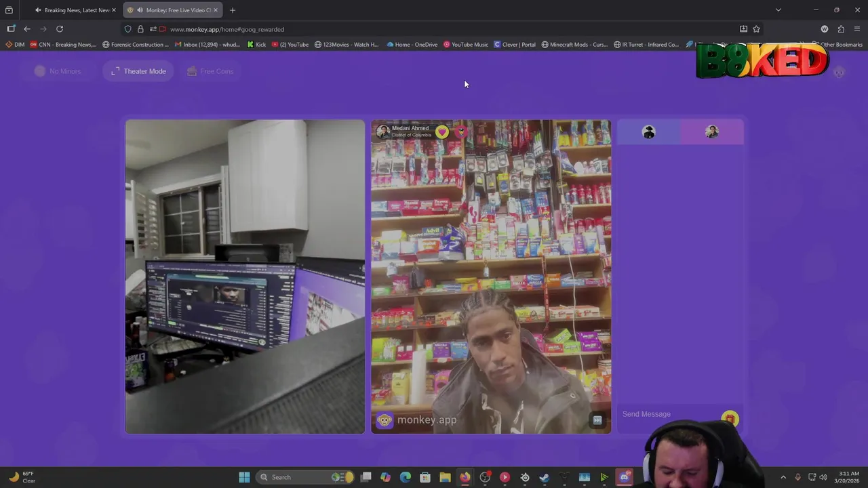Open Medani Ahmed's profile avatar
The image size is (868, 488).
383,131
